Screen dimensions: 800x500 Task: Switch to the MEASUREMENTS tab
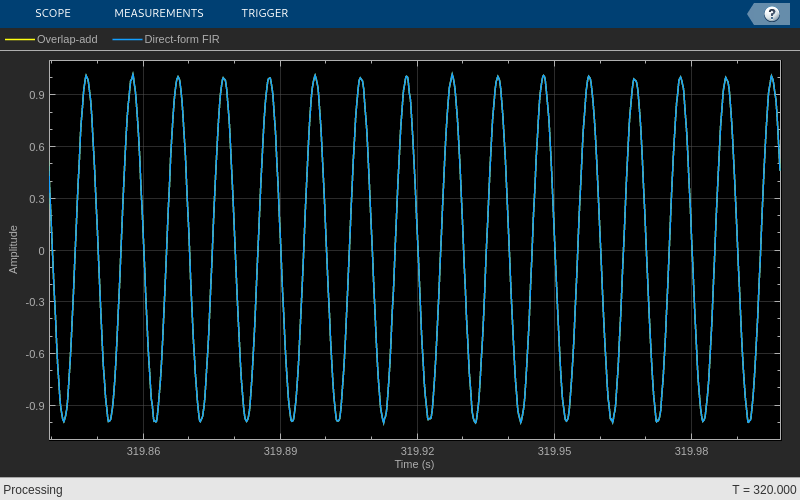159,13
